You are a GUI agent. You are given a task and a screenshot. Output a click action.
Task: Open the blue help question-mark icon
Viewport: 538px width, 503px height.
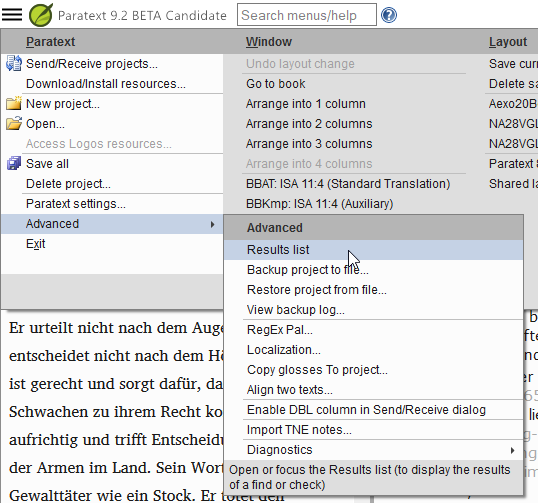pyautogui.click(x=389, y=15)
